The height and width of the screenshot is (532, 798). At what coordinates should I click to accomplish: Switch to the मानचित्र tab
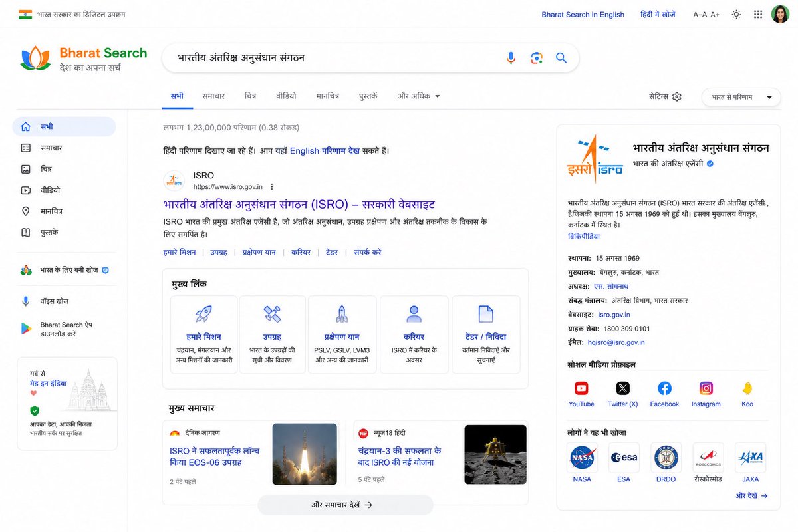point(327,96)
